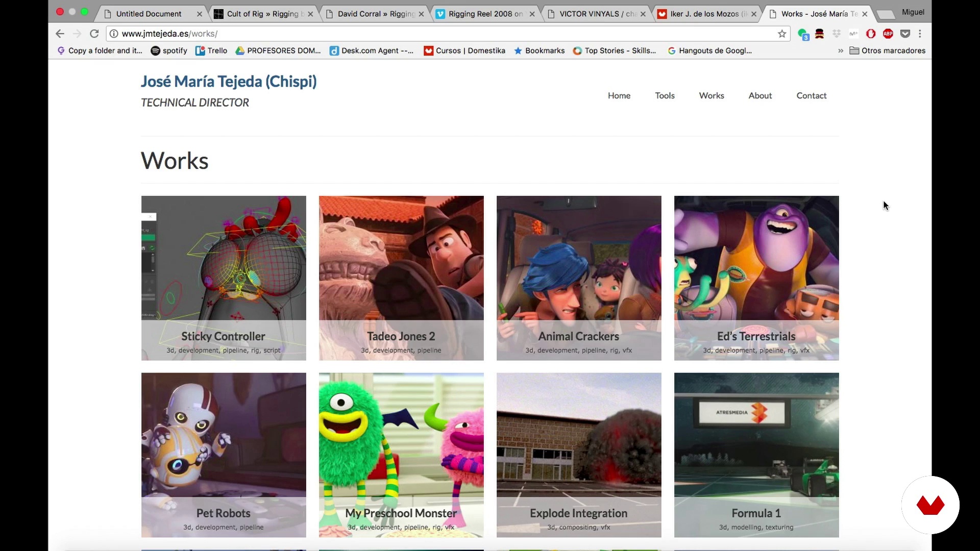Close the Works - José María tab
The image size is (980, 551).
click(865, 14)
